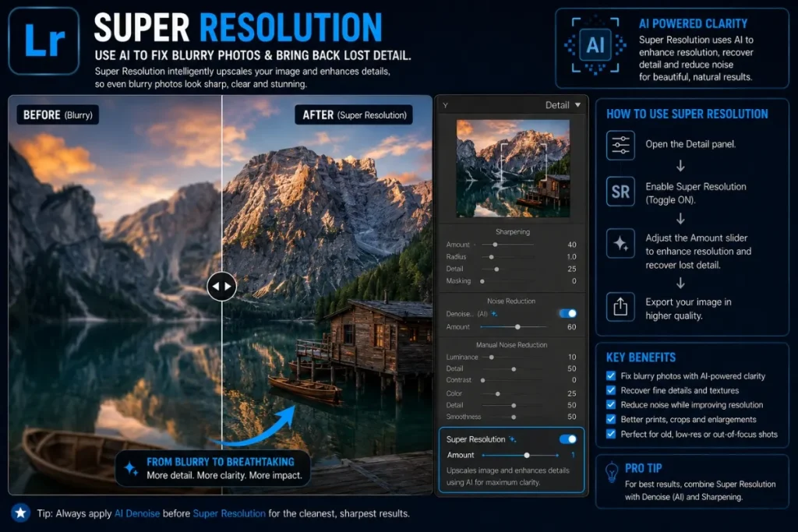798x532 pixels.
Task: Click the Export your image in higher quality text
Action: (688, 308)
